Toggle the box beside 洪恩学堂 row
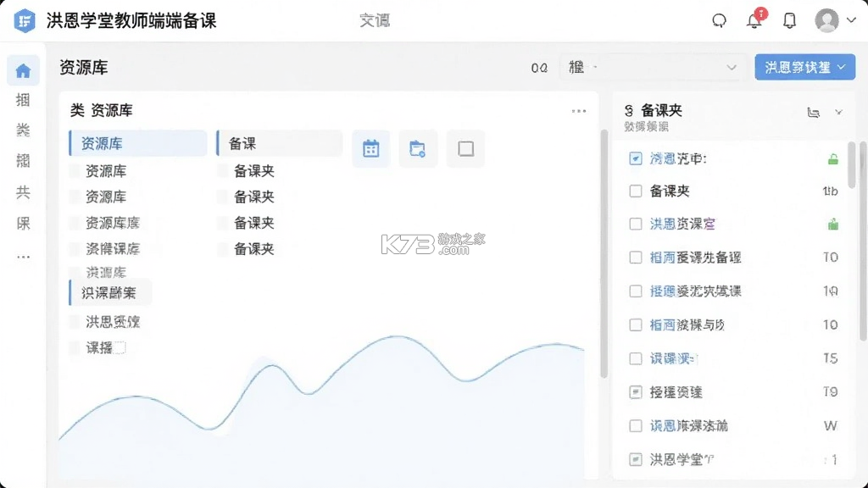This screenshot has height=488, width=868. tap(635, 460)
